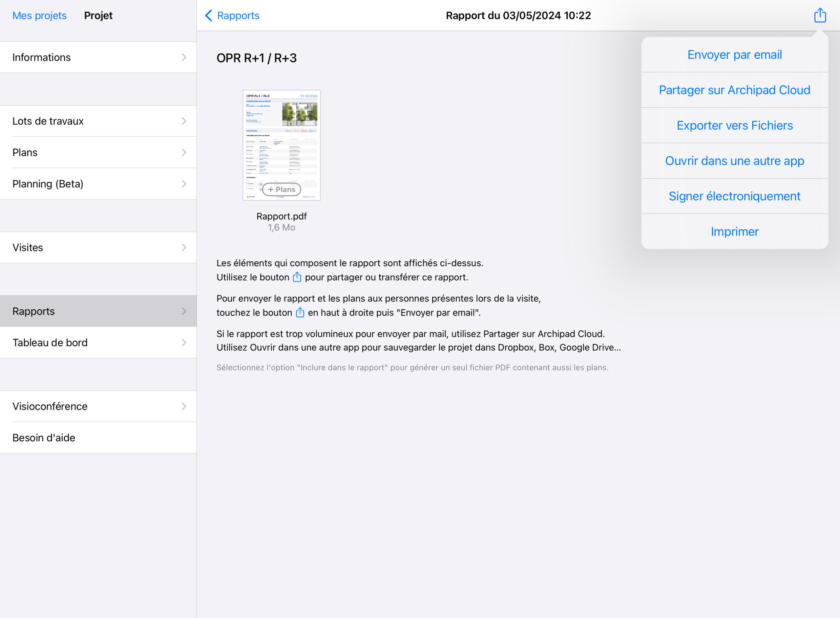Select Exporter vers Fichiers
Viewport: 840px width, 618px height.
(x=735, y=125)
